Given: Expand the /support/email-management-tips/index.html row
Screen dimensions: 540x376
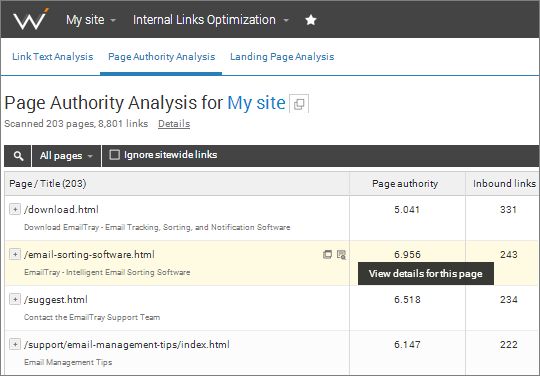Looking at the screenshot, I should [15, 344].
